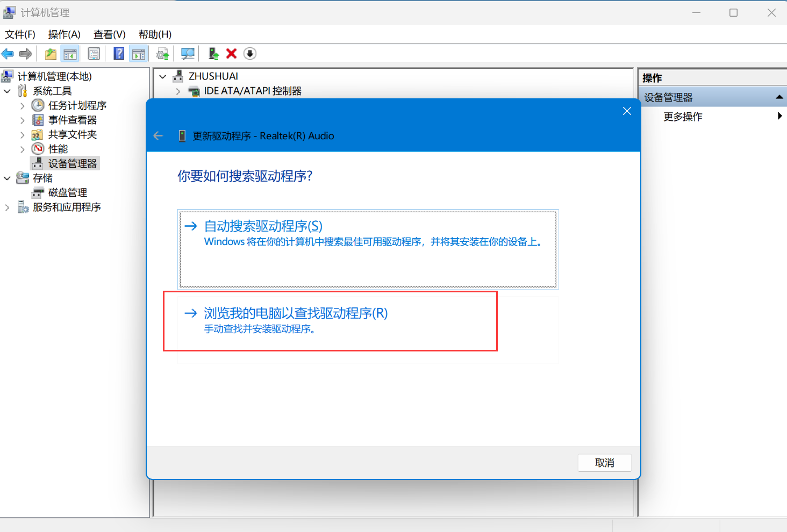Click the 计算机管理 title bar app icon
This screenshot has height=532, width=787.
[10, 12]
